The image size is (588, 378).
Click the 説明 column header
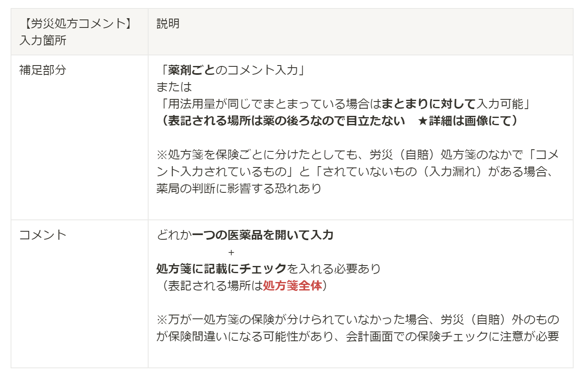168,24
